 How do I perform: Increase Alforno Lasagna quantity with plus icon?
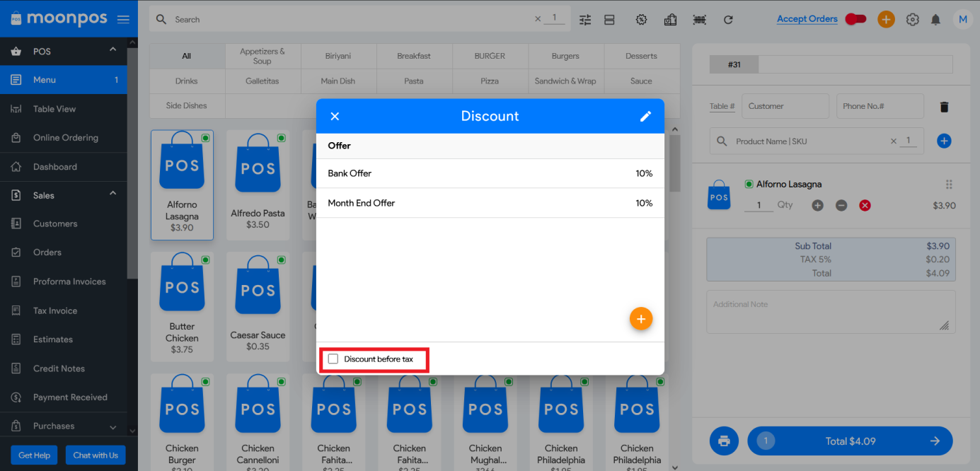tap(817, 205)
